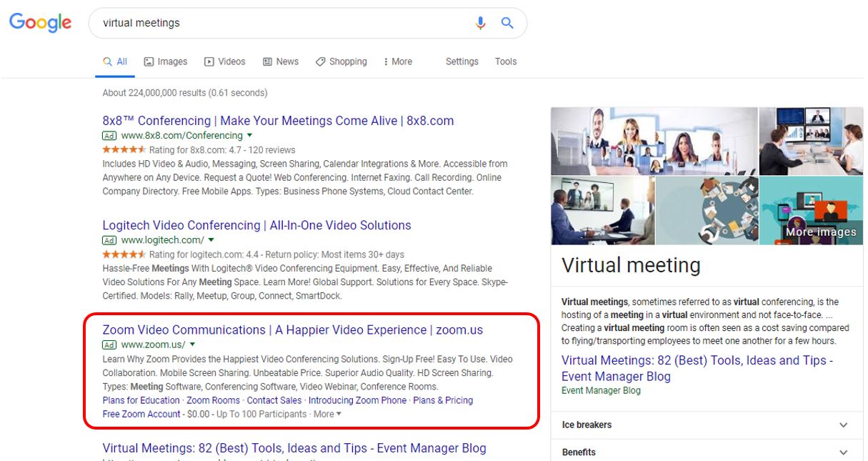Expand the Benefits section

pyautogui.click(x=707, y=452)
